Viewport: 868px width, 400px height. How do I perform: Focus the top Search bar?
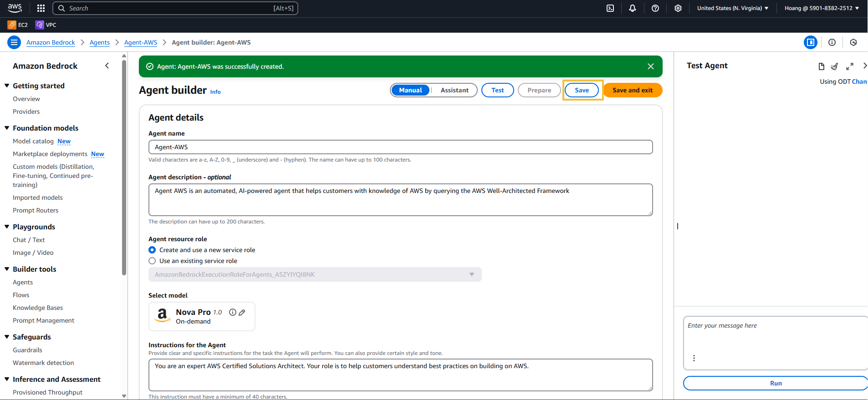coord(175,8)
